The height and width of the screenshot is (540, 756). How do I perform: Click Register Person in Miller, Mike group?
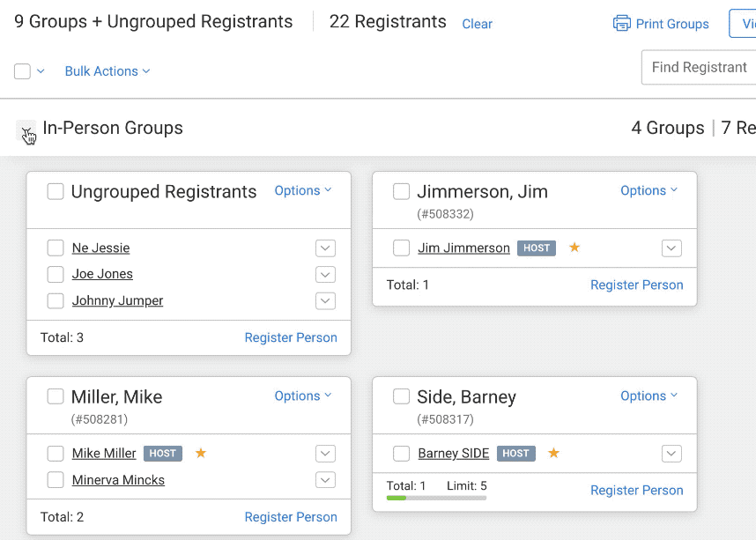[291, 517]
